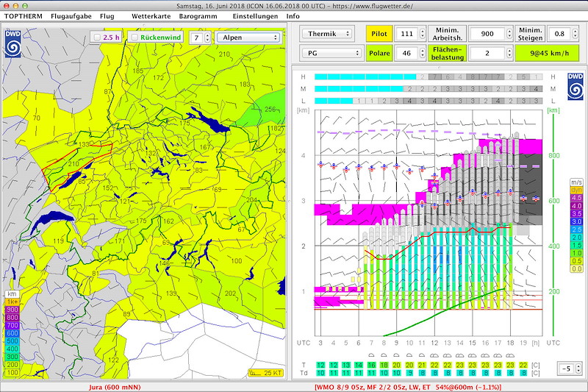Click the 3 UTC dew point cell 10
Image resolution: width=588 pixels, height=392 pixels.
320,373
